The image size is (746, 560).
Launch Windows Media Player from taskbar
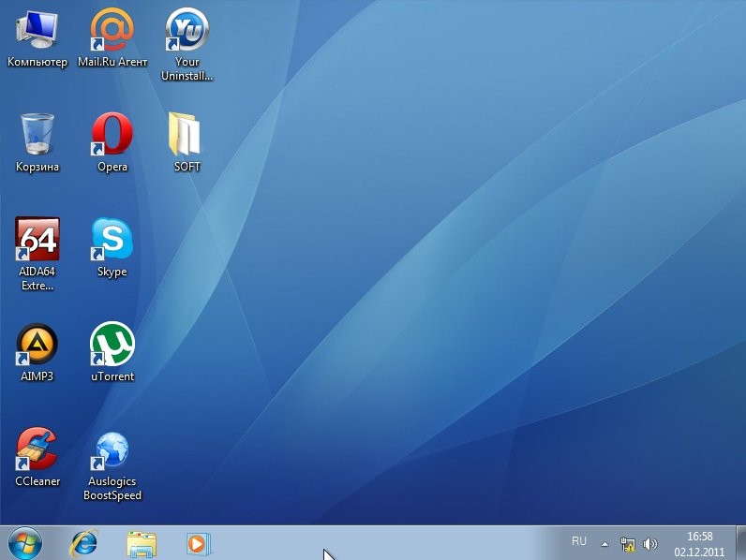(x=198, y=543)
